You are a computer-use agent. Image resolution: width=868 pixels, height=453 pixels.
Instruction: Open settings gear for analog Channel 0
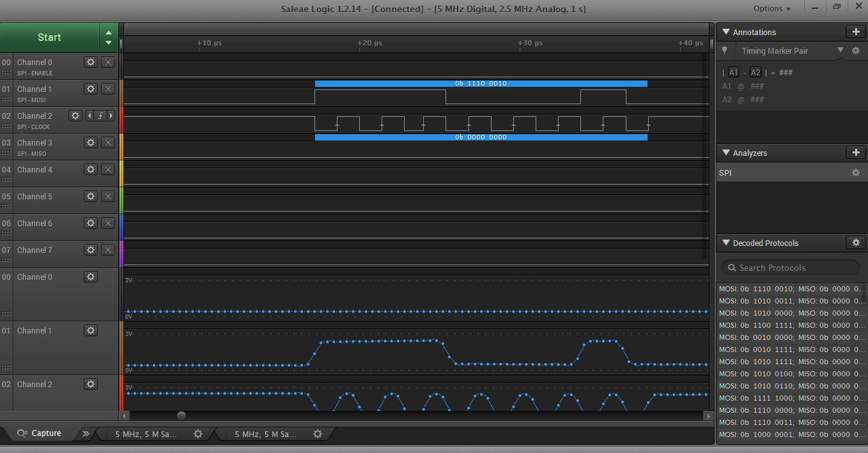click(91, 277)
